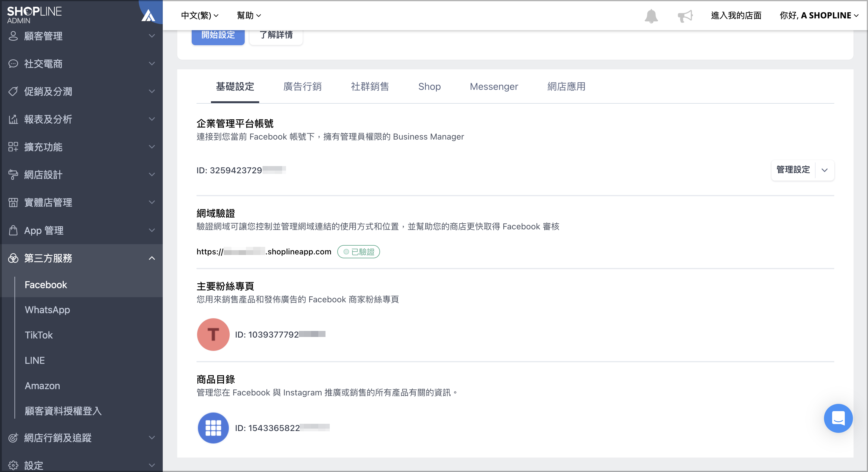
Task: Click the App 管理 bag icon
Action: 13,230
